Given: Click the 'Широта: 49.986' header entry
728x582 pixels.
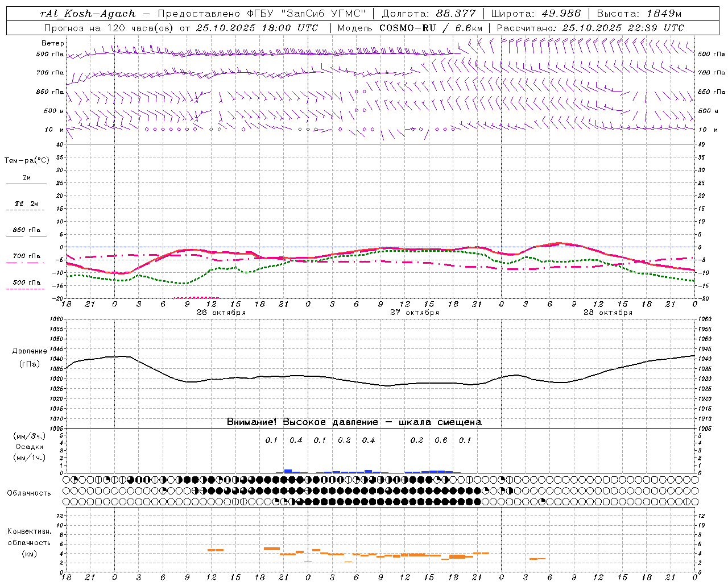Looking at the screenshot, I should pyautogui.click(x=536, y=14).
